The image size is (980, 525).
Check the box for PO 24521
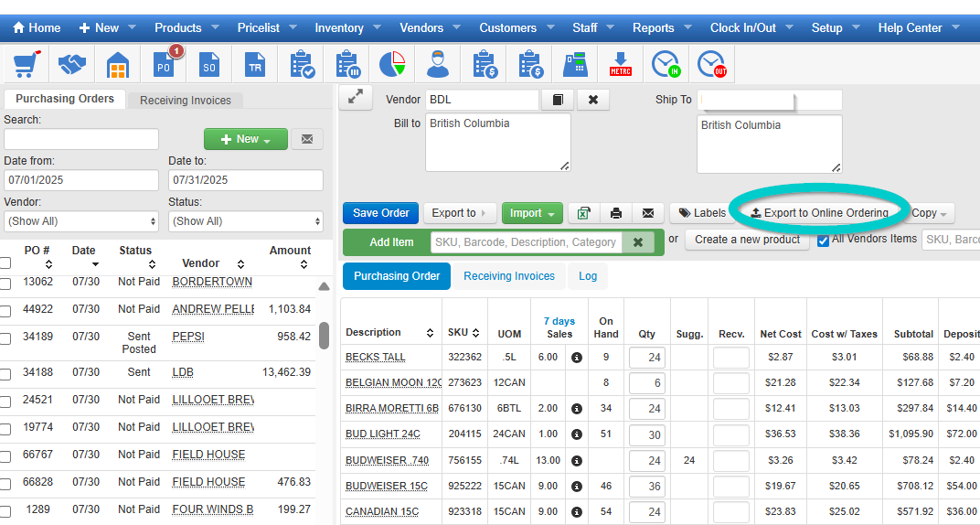[5, 402]
